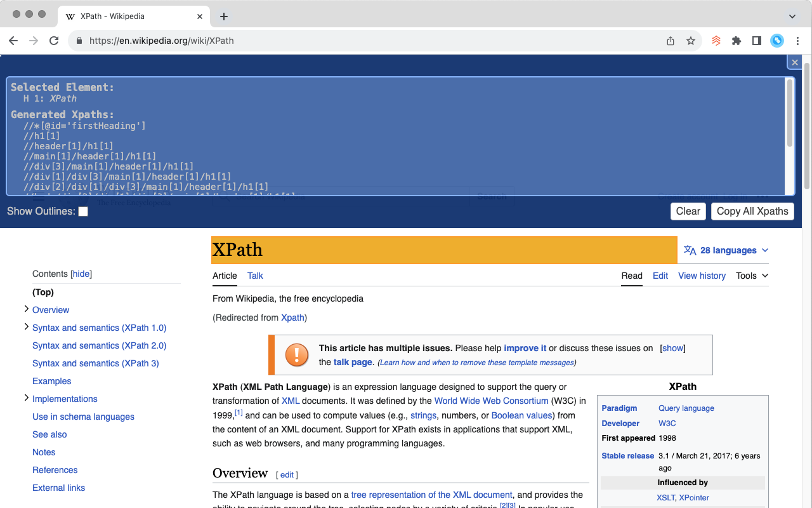The image size is (812, 508).
Task: Reload the page
Action: [54, 40]
